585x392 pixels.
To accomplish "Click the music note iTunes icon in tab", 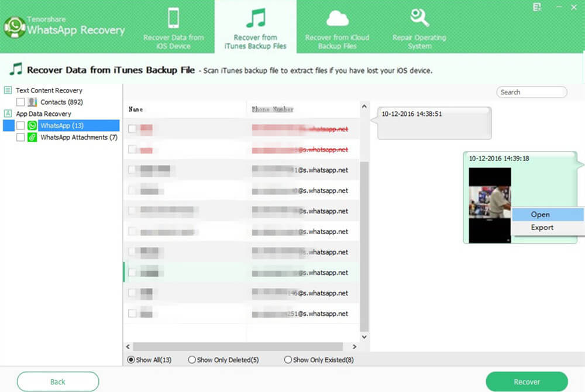I will [x=256, y=18].
